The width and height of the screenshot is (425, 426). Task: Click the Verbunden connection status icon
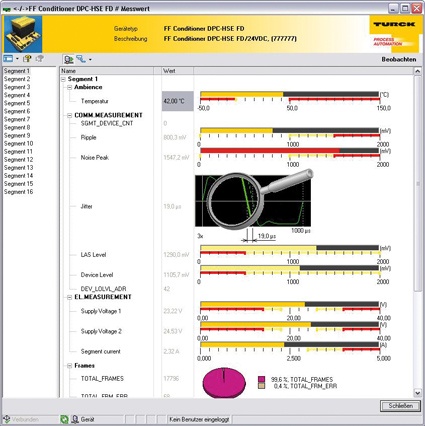pyautogui.click(x=6, y=419)
